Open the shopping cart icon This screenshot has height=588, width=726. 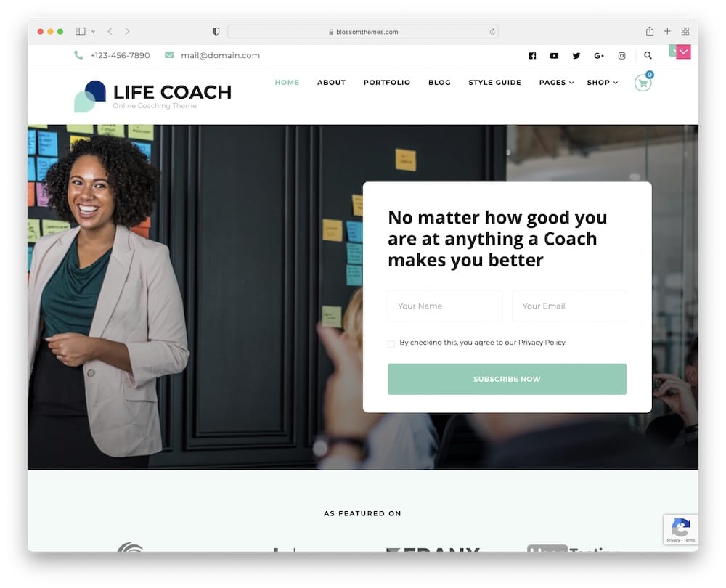643,83
